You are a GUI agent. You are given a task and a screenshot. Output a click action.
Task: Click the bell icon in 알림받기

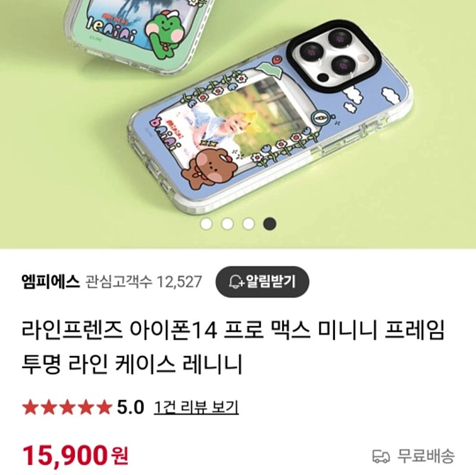click(x=236, y=282)
